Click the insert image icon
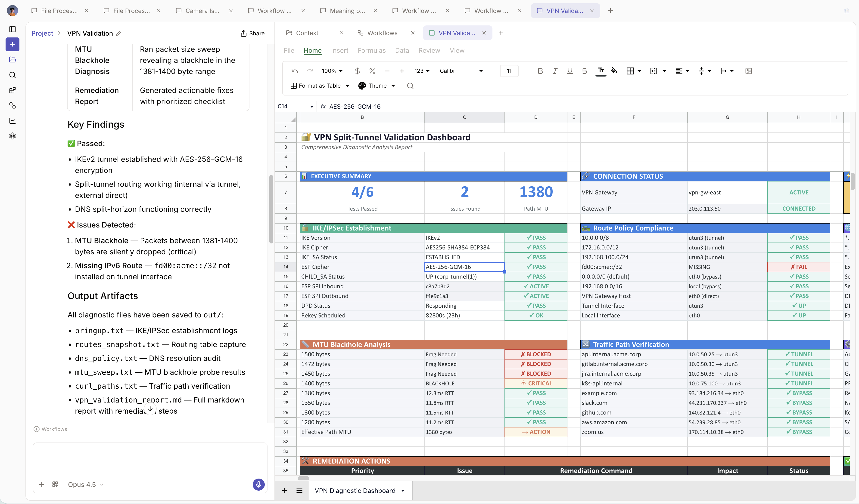Screen dimensions: 859x504 749,71
